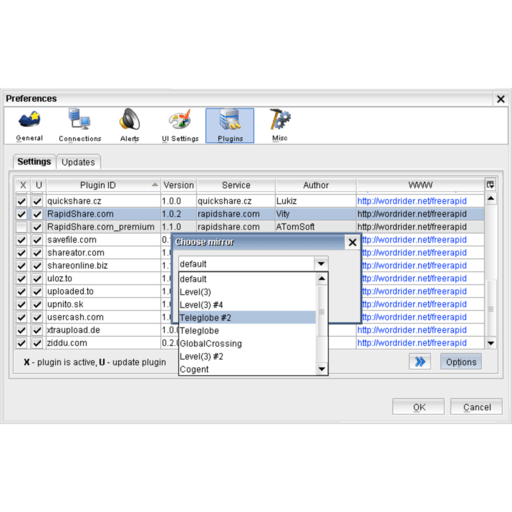Choose the default mirror in the list
Screen dimensions: 512x512
[x=247, y=279]
